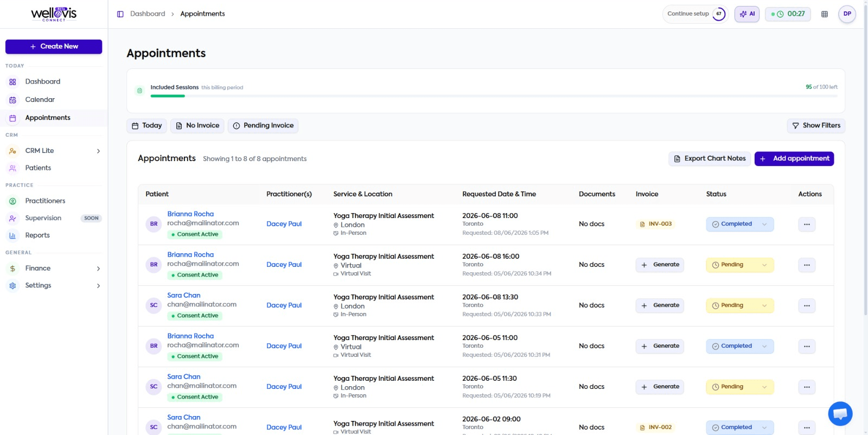Toggle the Today filter
The image size is (868, 435).
(147, 126)
